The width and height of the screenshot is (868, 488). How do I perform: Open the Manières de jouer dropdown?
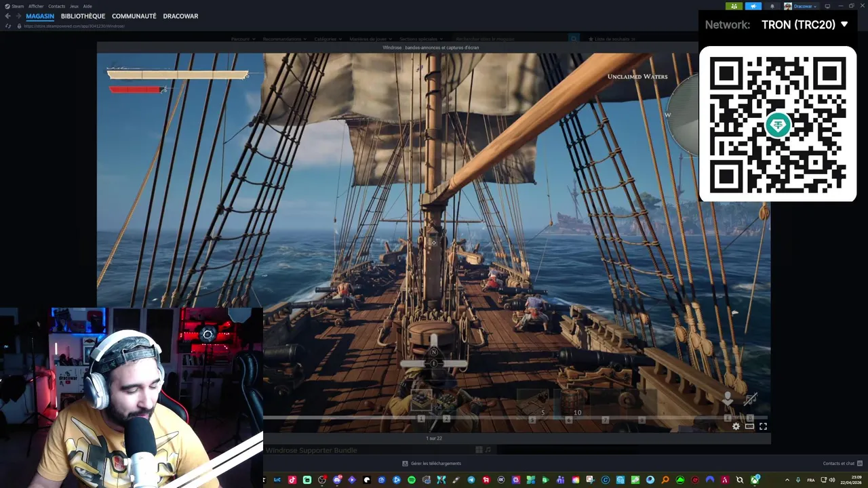pyautogui.click(x=371, y=39)
